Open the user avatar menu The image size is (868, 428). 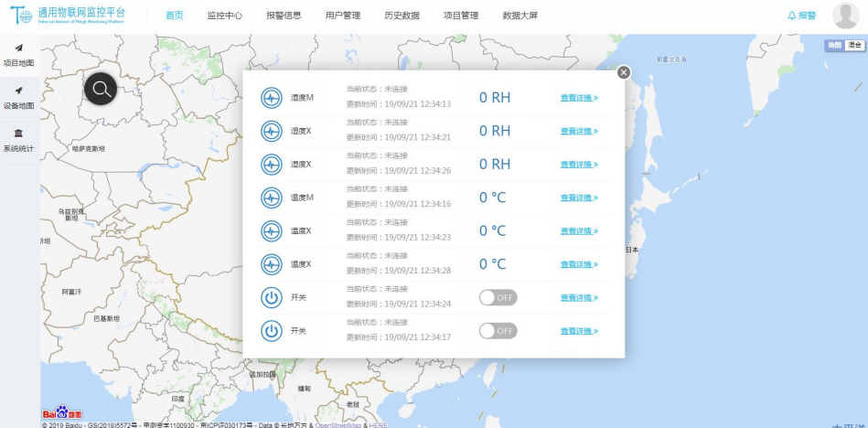tap(845, 16)
